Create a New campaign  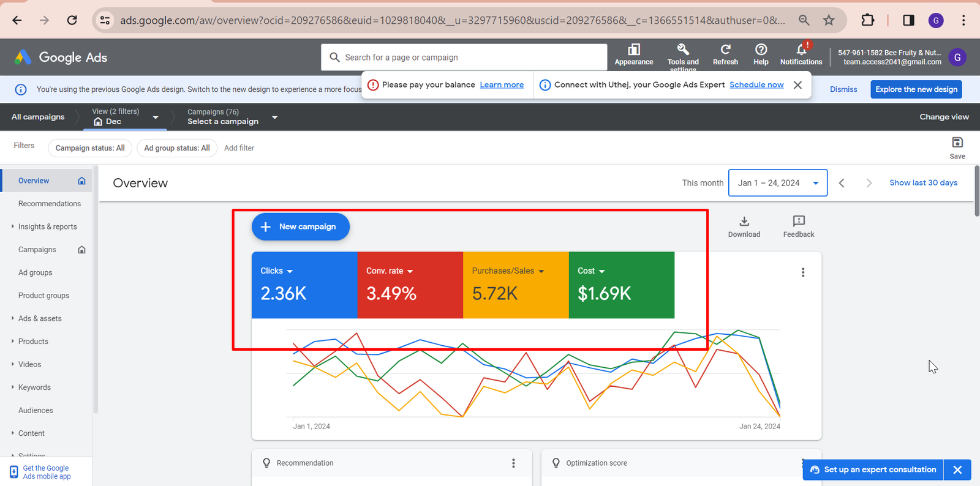click(x=301, y=226)
